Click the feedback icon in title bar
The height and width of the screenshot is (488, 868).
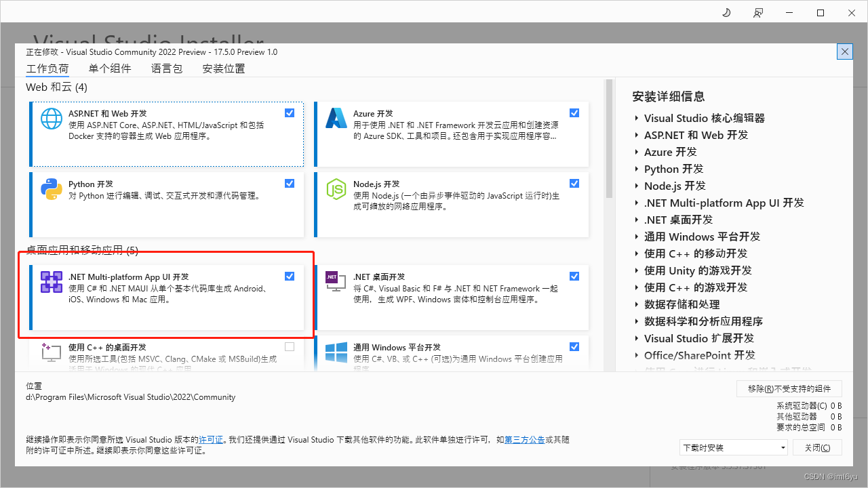[758, 13]
